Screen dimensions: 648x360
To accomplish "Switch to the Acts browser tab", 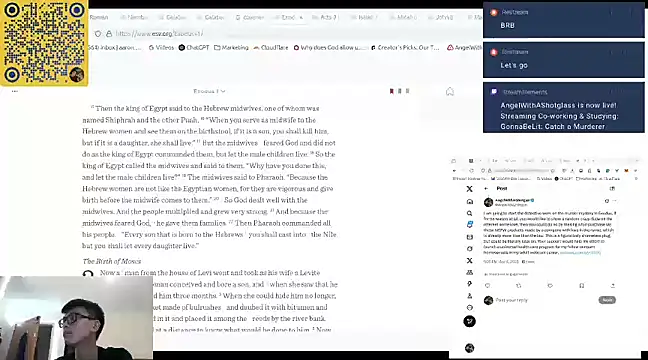I will [x=325, y=17].
